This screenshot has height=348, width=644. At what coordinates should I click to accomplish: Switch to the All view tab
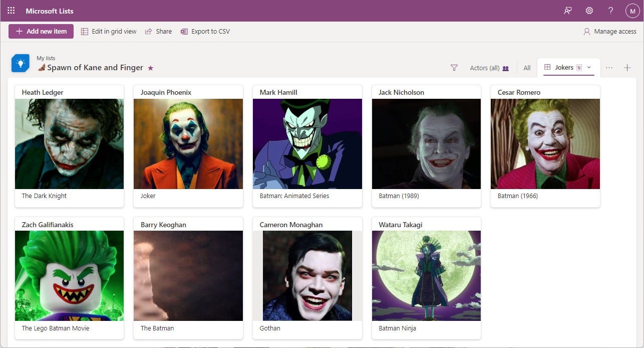pos(527,68)
